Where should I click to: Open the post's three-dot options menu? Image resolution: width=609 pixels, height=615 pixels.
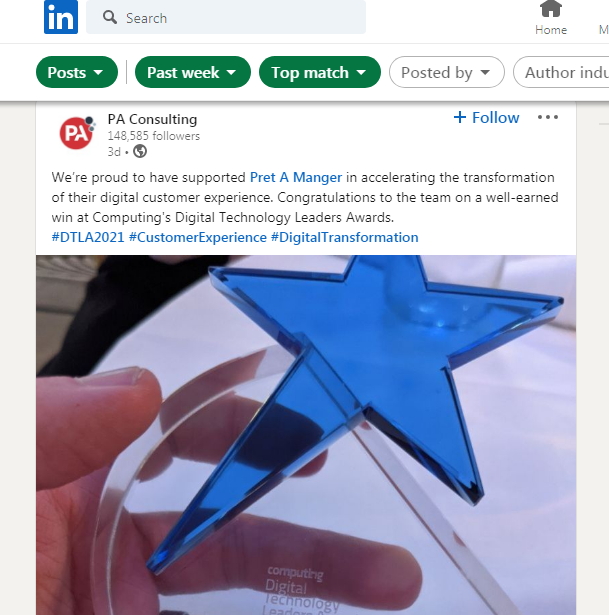tap(548, 117)
